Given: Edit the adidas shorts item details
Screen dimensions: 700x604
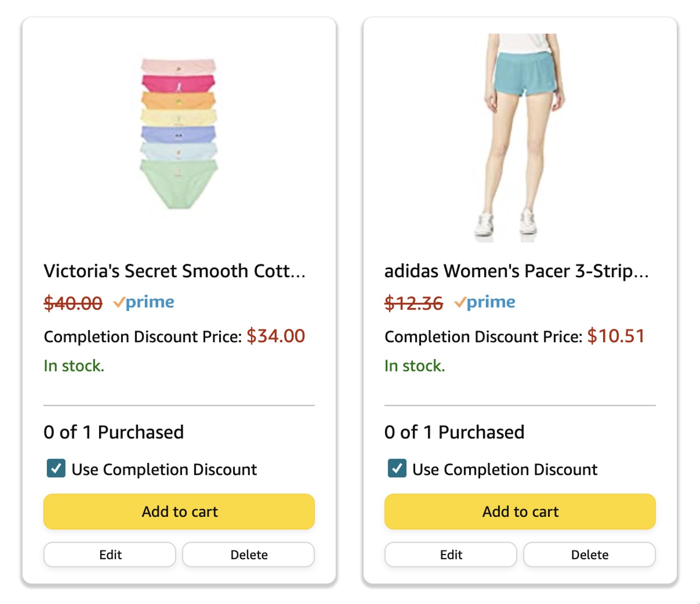Looking at the screenshot, I should coord(450,554).
